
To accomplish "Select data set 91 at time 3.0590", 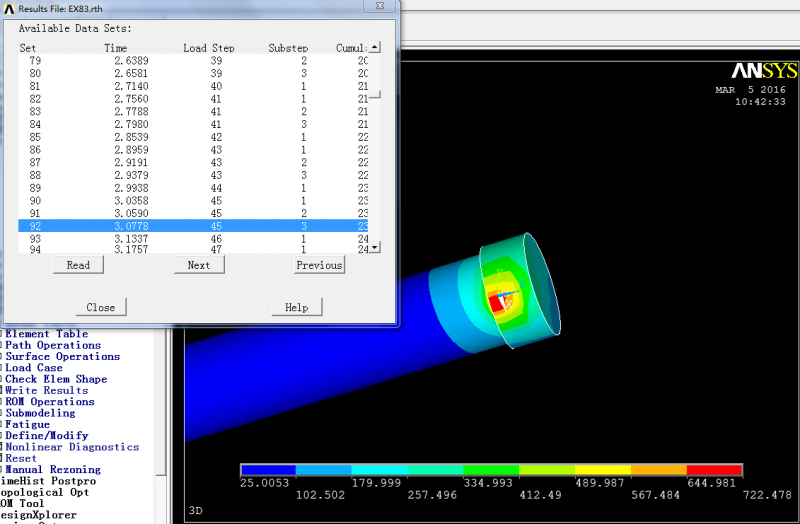I will [x=193, y=213].
